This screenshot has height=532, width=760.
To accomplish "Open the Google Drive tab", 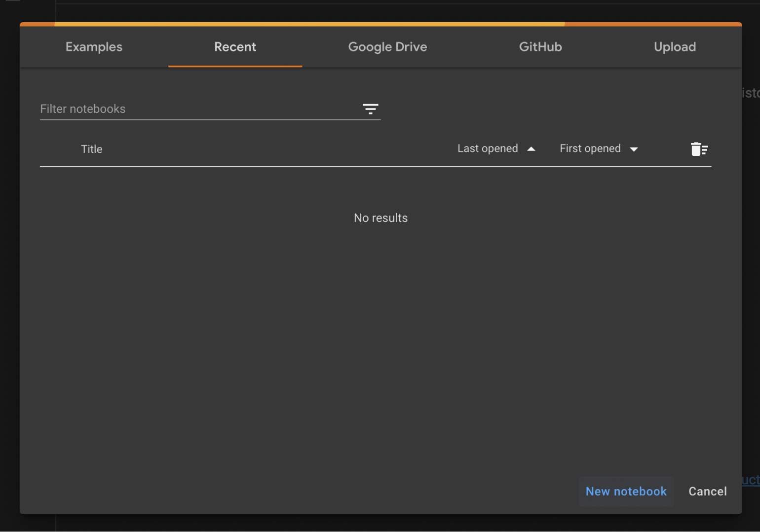I will point(387,47).
